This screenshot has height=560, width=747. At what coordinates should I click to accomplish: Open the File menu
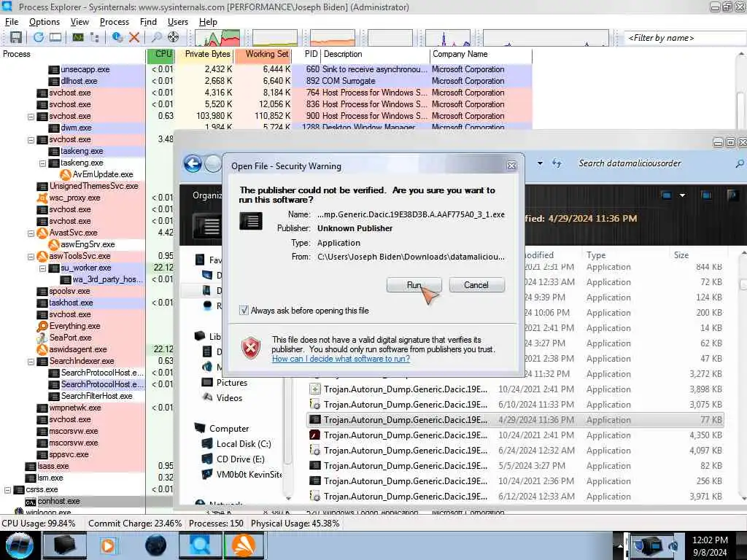point(12,22)
